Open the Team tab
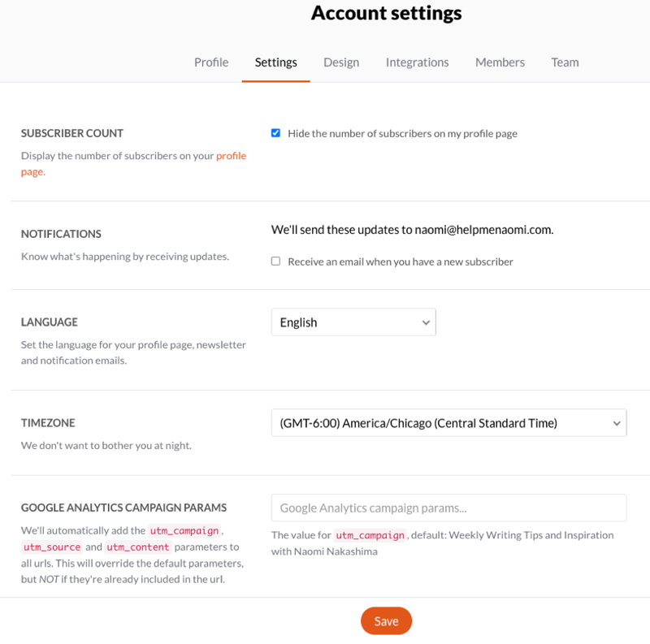 coord(565,63)
